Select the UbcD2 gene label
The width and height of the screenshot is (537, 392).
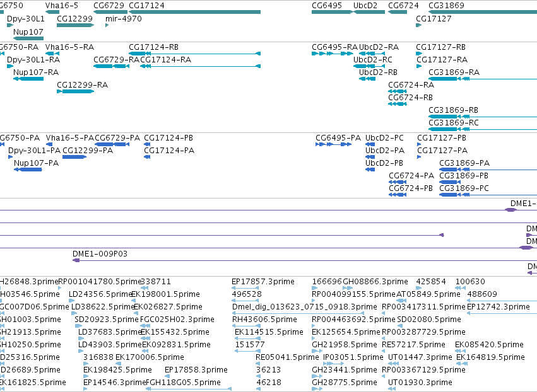click(x=365, y=6)
